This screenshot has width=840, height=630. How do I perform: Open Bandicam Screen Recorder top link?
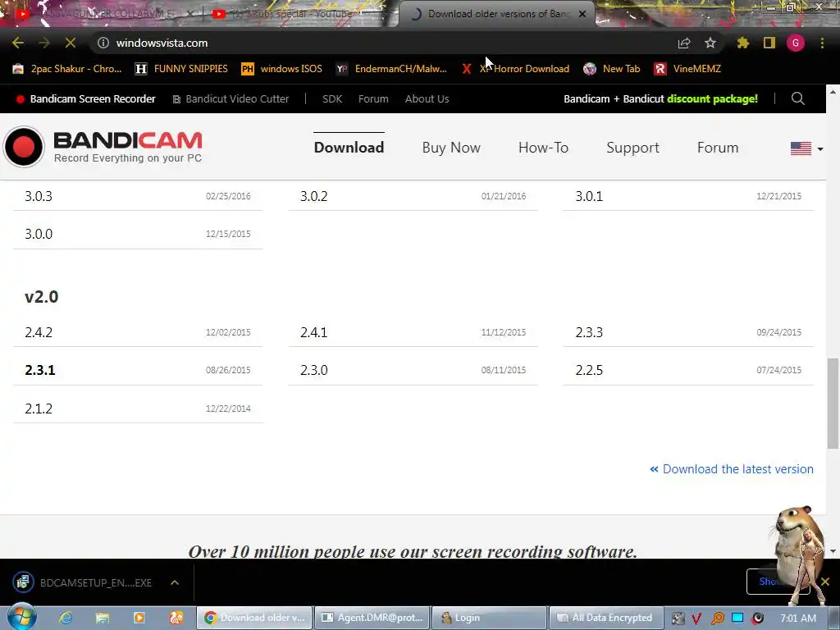tap(85, 98)
